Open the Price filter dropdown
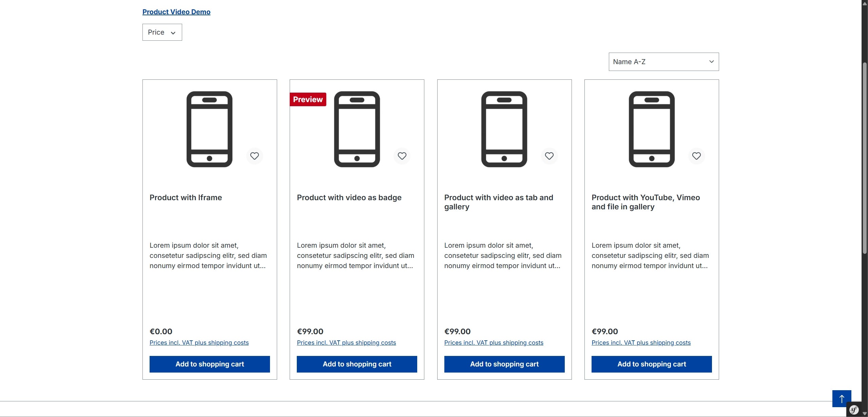 [162, 32]
